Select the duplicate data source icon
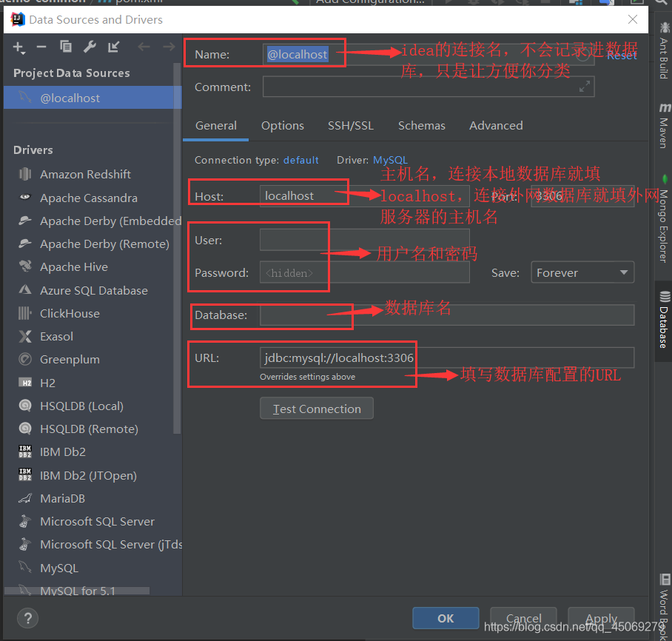This screenshot has height=641, width=672. [64, 47]
